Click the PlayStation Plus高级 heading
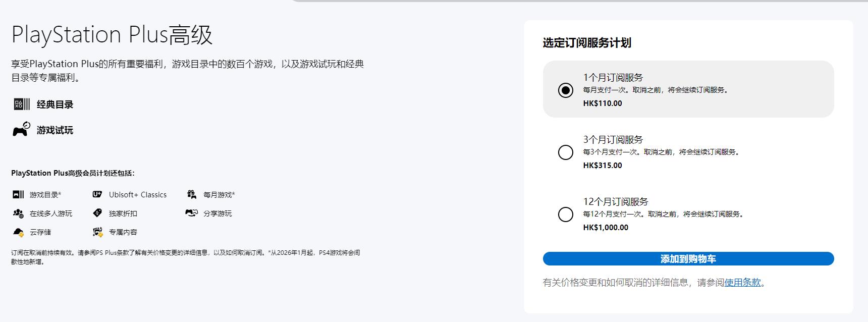This screenshot has height=322, width=868. [112, 35]
